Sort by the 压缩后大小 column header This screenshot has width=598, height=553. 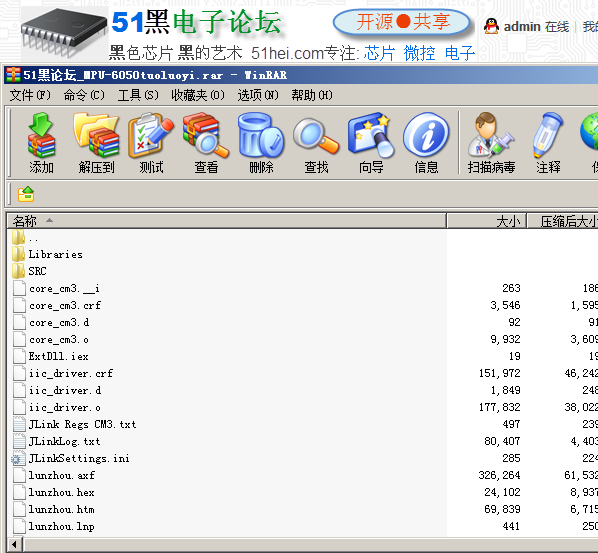(563, 221)
